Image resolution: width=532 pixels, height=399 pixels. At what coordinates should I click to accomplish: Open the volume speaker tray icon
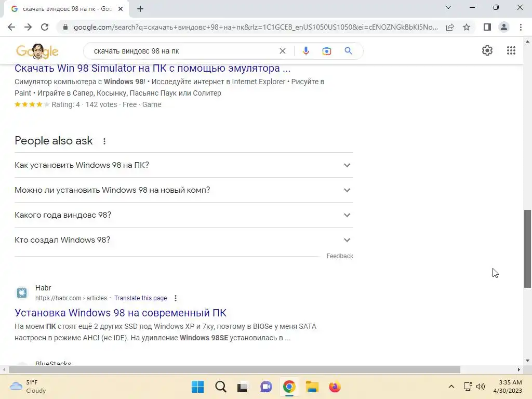(x=481, y=387)
